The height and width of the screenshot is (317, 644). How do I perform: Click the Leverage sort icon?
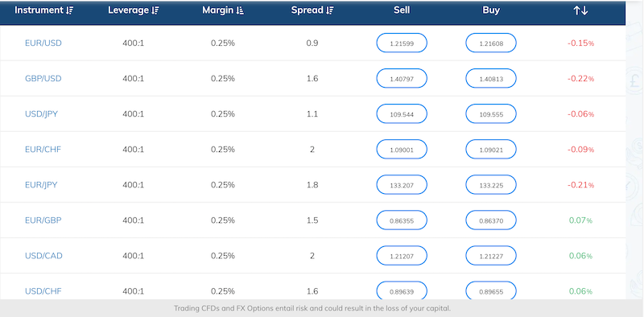pos(155,10)
